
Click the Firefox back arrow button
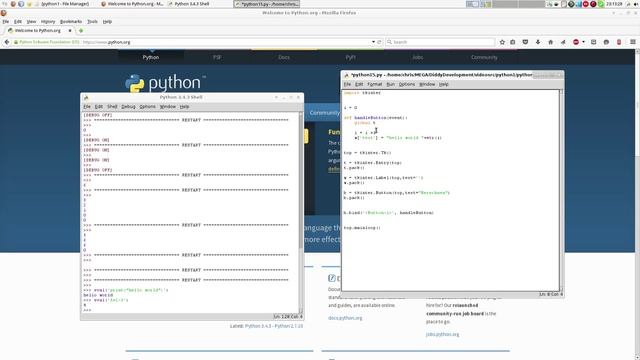coord(7,42)
